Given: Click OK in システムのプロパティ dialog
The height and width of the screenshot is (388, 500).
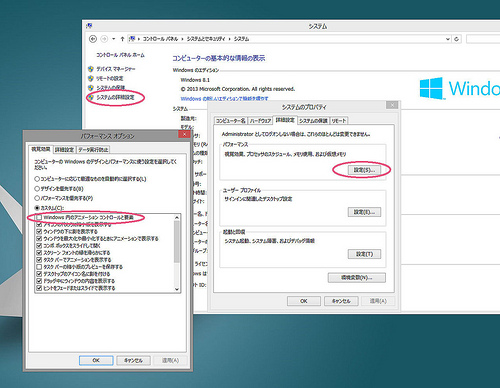Looking at the screenshot, I should [x=304, y=301].
